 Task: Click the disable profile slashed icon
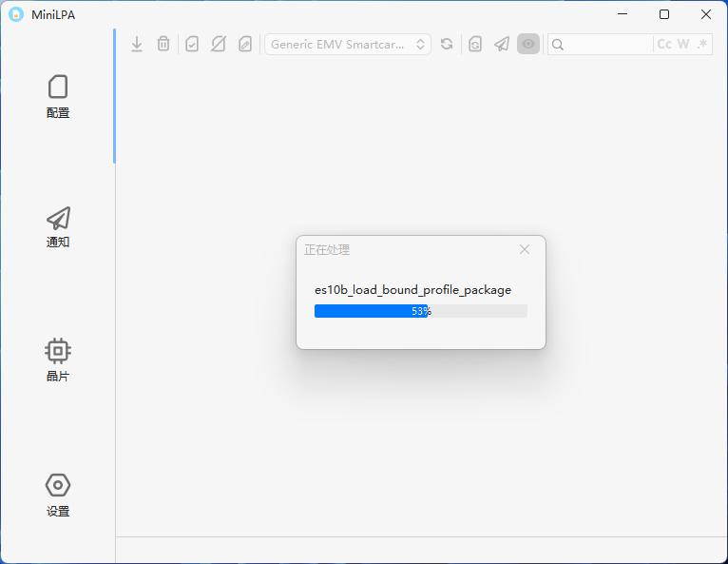[219, 44]
